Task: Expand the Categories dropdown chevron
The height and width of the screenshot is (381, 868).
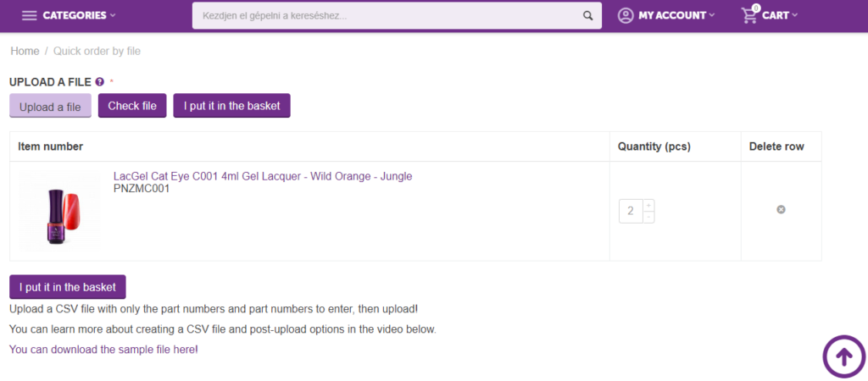Action: click(x=113, y=15)
